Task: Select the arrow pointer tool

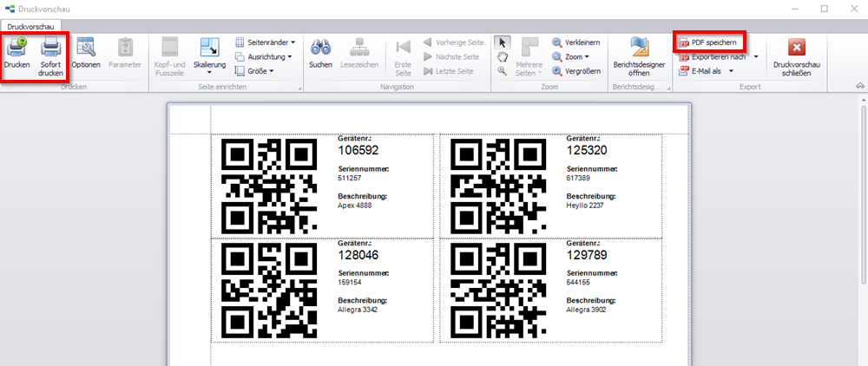Action: point(503,42)
